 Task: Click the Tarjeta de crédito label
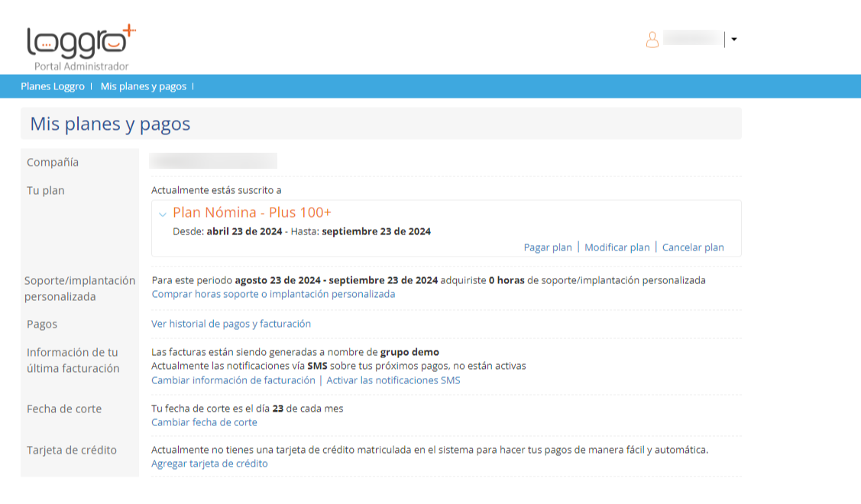(71, 450)
